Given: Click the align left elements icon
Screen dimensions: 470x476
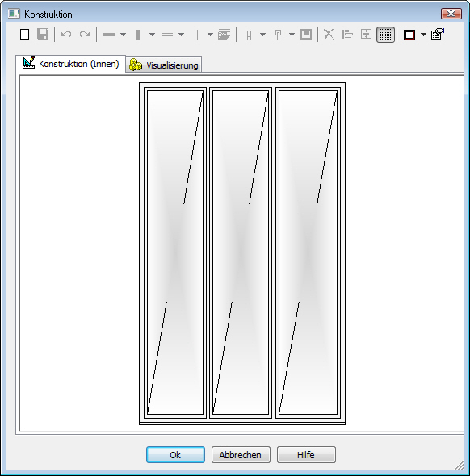Looking at the screenshot, I should pos(347,35).
